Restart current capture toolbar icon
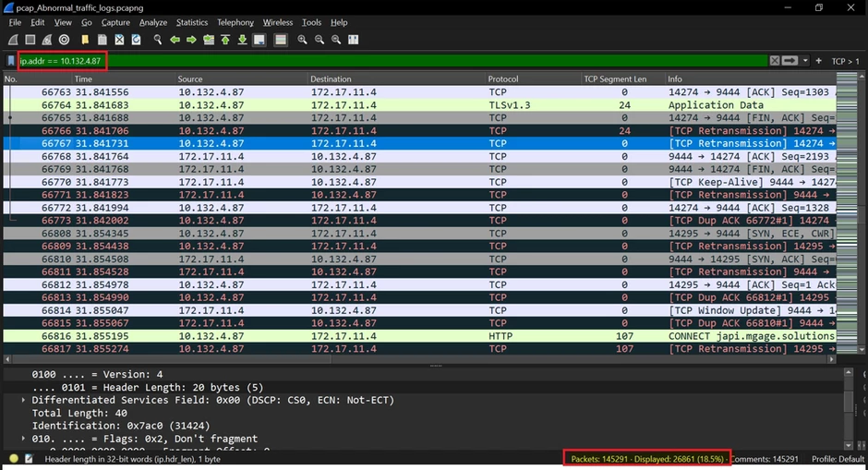This screenshot has width=868, height=470. (x=47, y=40)
